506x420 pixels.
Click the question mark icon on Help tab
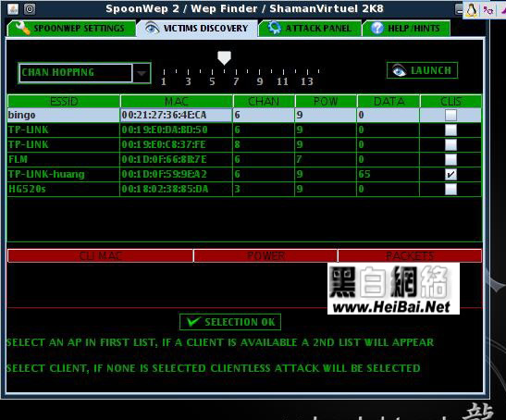click(376, 29)
